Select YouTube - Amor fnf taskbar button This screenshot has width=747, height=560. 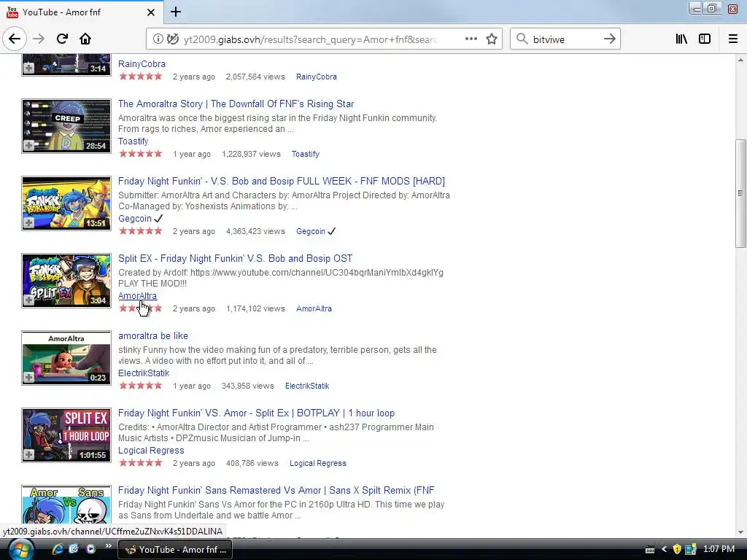pos(175,550)
